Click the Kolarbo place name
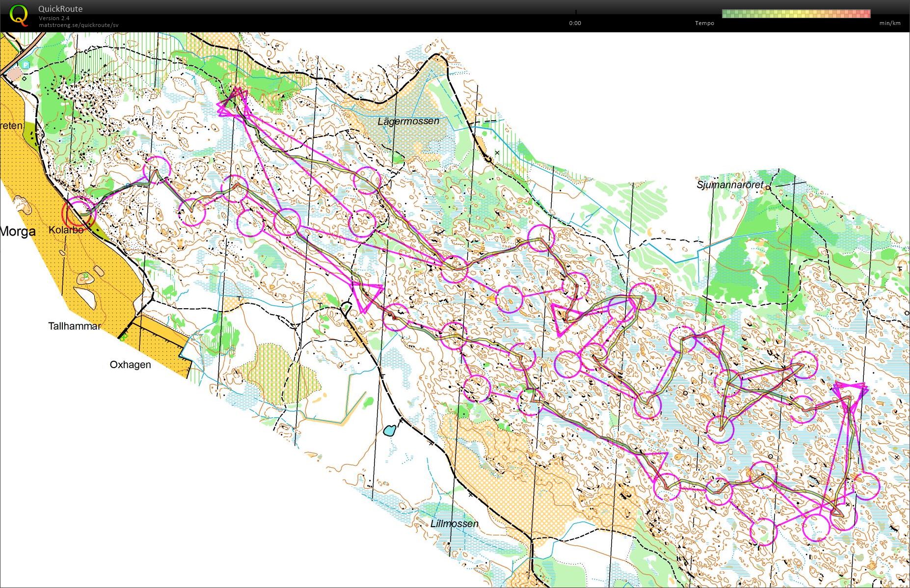Image resolution: width=910 pixels, height=588 pixels. click(66, 230)
